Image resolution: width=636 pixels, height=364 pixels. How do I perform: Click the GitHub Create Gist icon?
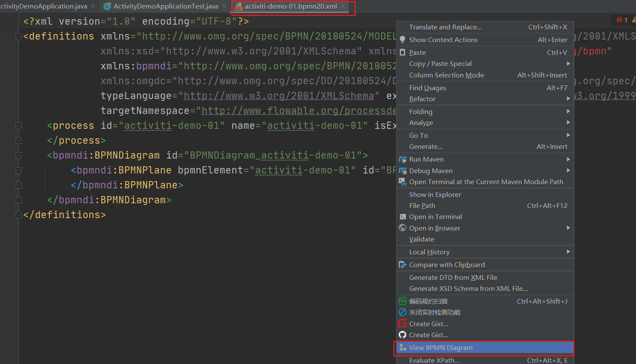(x=402, y=335)
